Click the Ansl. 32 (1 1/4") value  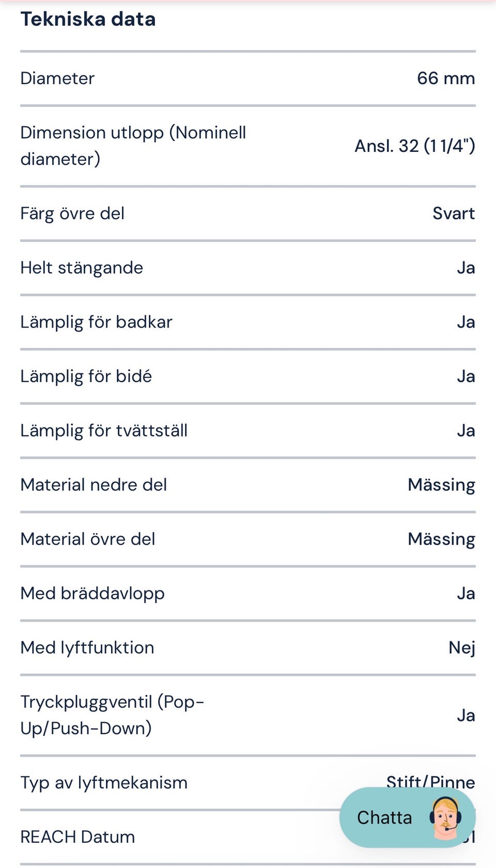point(414,146)
